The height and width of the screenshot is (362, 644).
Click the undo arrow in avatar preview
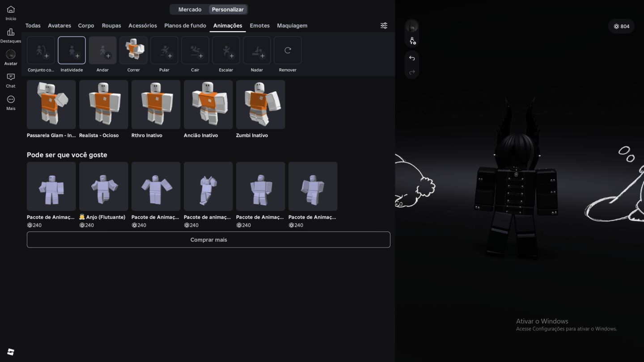(412, 58)
